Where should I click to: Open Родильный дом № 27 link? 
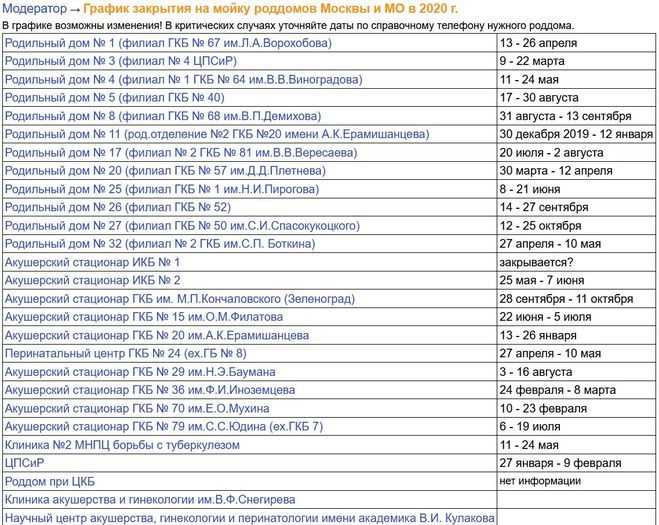pyautogui.click(x=182, y=226)
